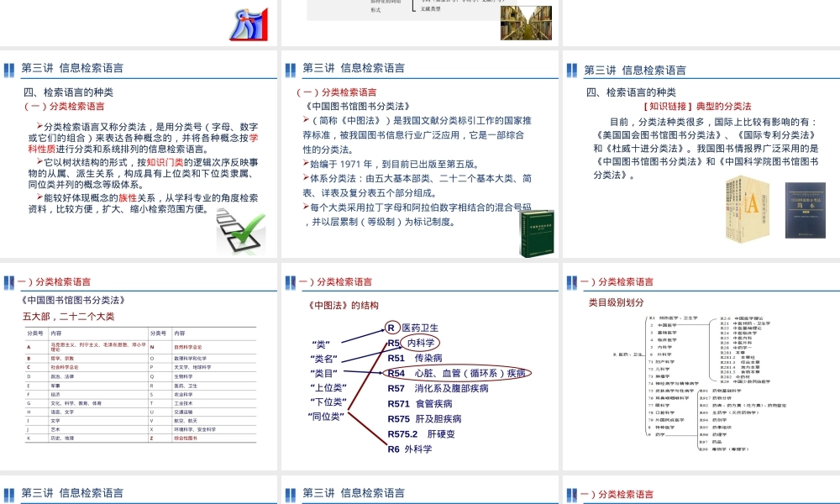Viewport: 840px width, 504px height.
Task: Click the heading 四、检索语言的种类 on the first slide
Action: coord(68,92)
